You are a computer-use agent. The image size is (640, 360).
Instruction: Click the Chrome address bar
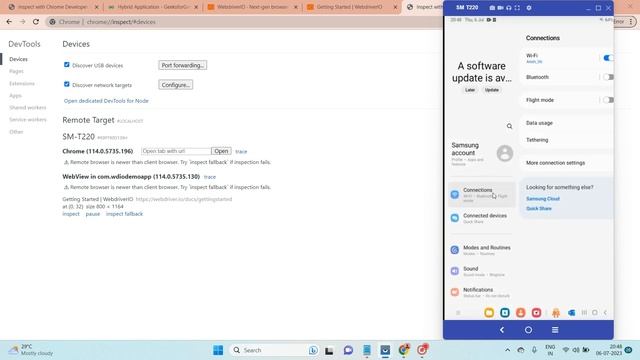[x=245, y=22]
